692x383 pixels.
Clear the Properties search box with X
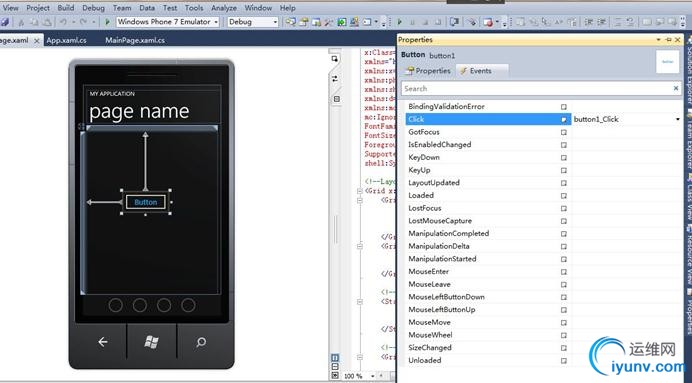point(676,88)
